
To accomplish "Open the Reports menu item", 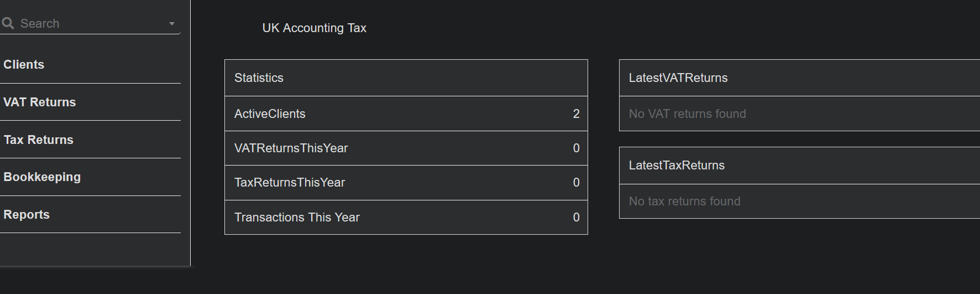I will point(27,215).
